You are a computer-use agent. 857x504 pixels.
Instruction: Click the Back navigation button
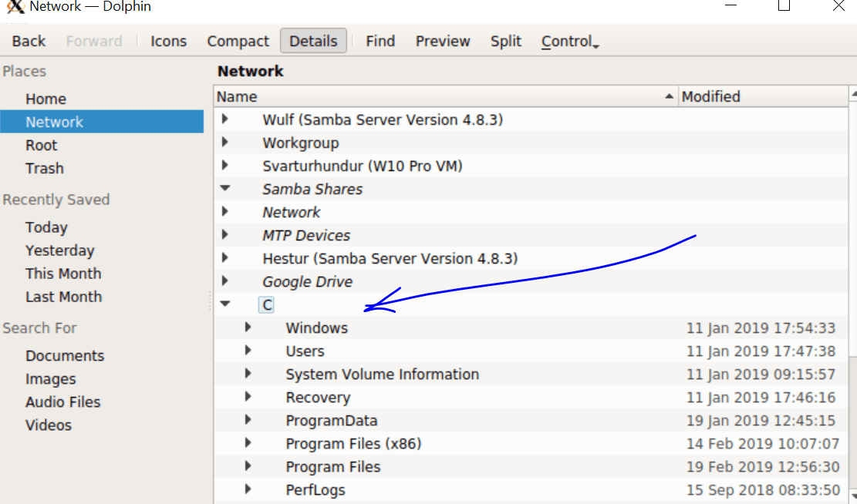coord(28,41)
